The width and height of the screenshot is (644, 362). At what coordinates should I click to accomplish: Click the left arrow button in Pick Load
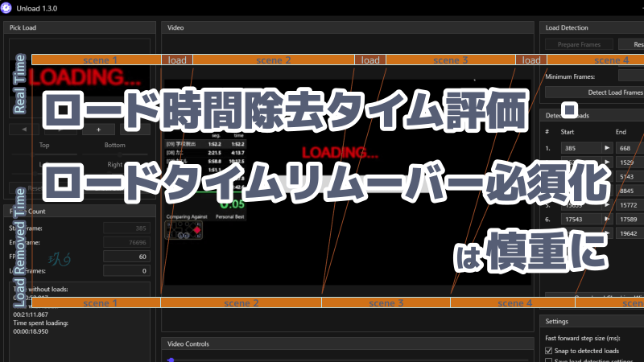[24, 129]
